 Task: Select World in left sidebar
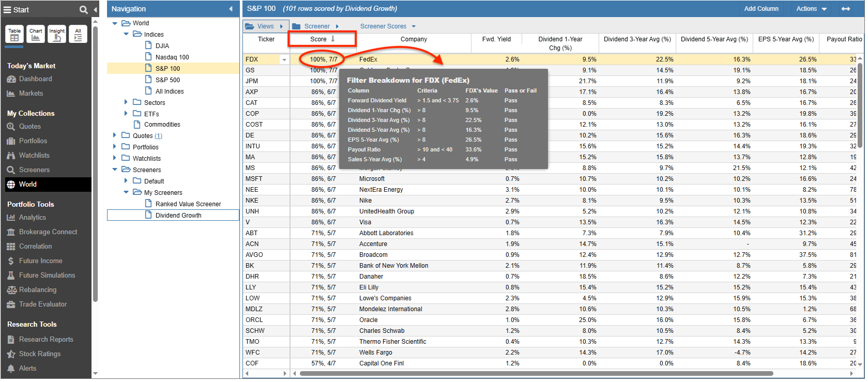pos(48,185)
